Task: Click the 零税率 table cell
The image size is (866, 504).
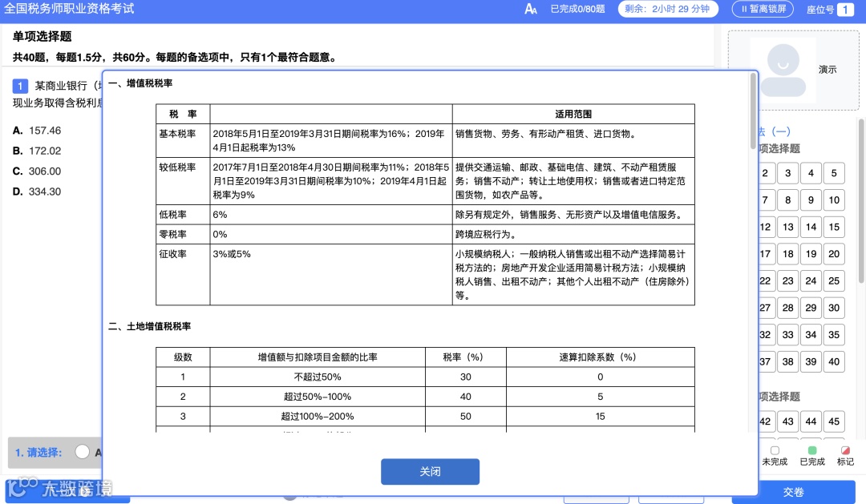Action: click(183, 234)
